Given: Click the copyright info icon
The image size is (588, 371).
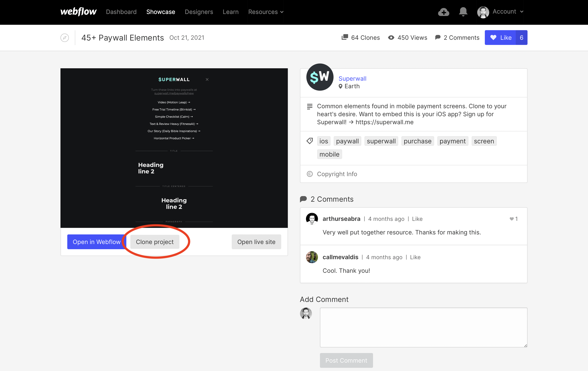Looking at the screenshot, I should coord(310,174).
